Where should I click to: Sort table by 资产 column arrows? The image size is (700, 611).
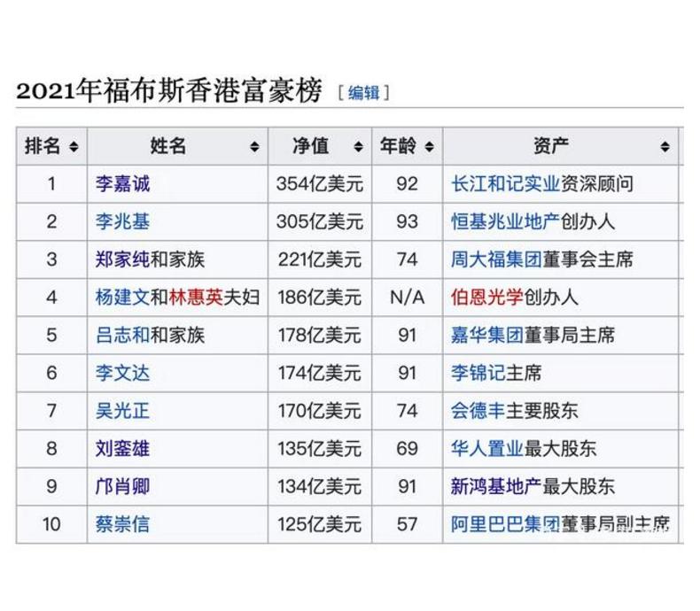tap(665, 147)
